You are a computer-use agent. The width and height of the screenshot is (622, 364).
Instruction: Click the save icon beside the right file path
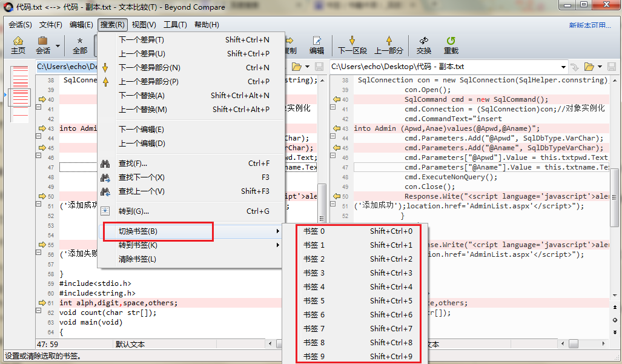(612, 67)
